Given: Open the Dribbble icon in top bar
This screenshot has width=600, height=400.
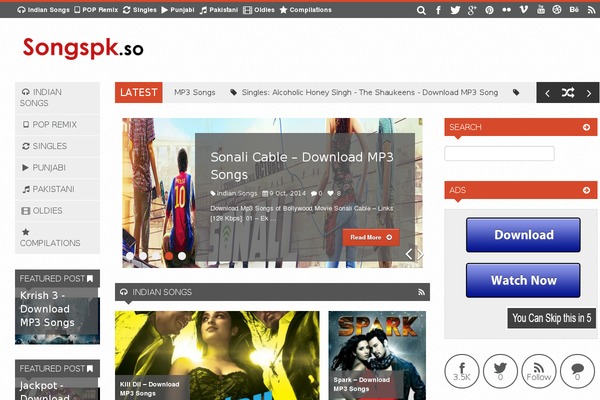Looking at the screenshot, I should [557, 10].
